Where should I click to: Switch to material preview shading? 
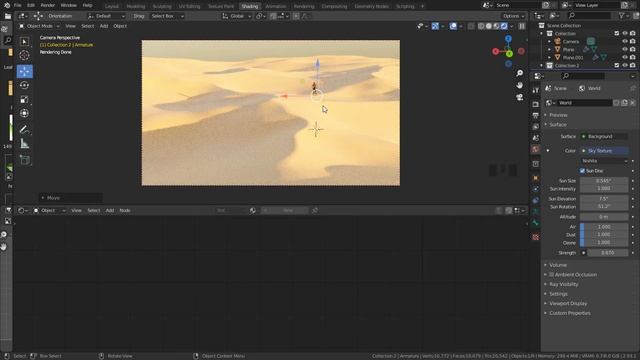[x=496, y=26]
